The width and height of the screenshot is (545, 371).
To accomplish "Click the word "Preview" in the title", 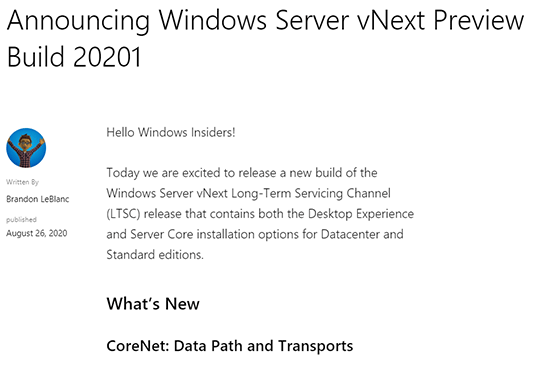I will [x=479, y=20].
